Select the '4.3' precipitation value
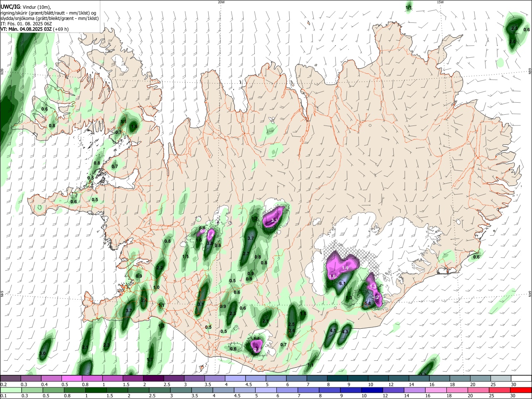The height and width of the screenshot is (399, 532). (x=345, y=332)
